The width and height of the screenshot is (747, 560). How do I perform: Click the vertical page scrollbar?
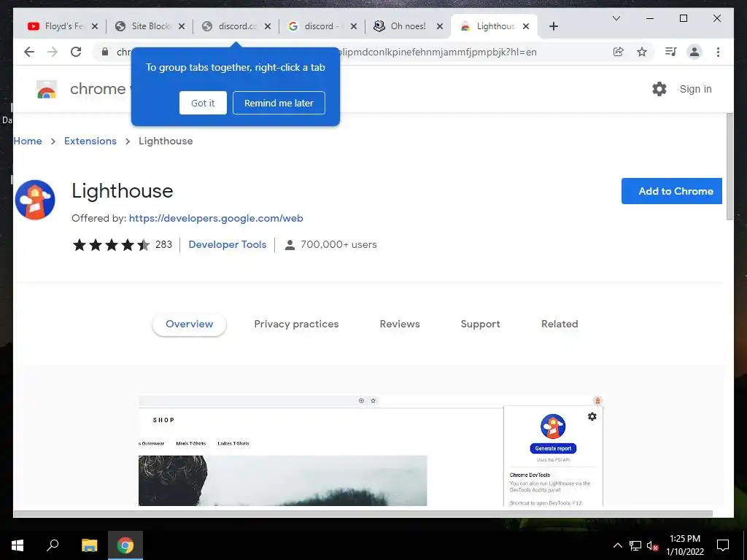(729, 167)
